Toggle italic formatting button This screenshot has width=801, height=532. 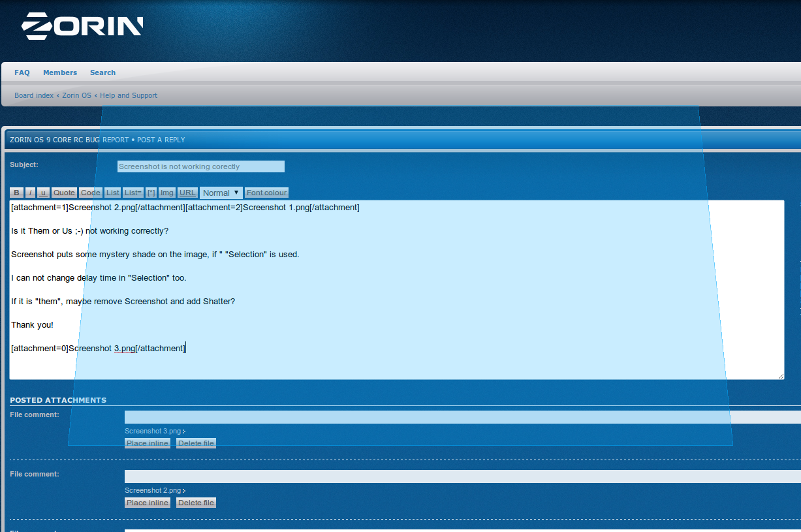(30, 193)
